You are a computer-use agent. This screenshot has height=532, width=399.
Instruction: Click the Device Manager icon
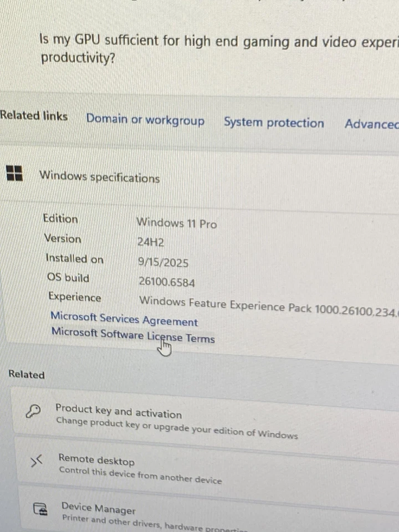40,509
